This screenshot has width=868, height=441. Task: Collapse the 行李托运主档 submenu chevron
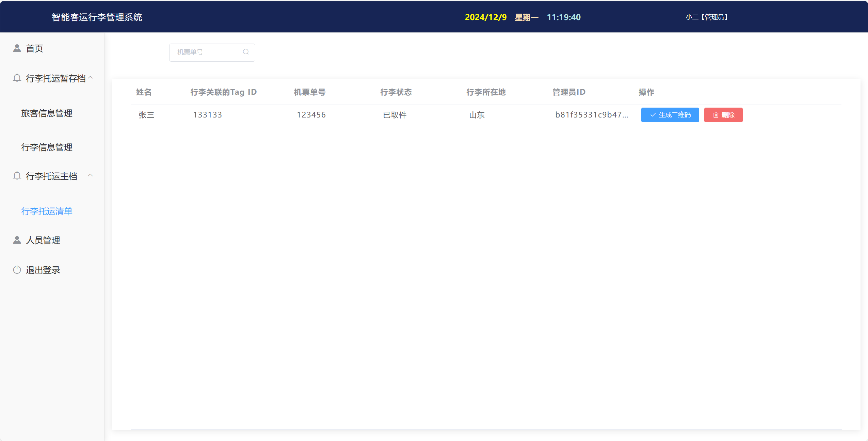tap(91, 175)
